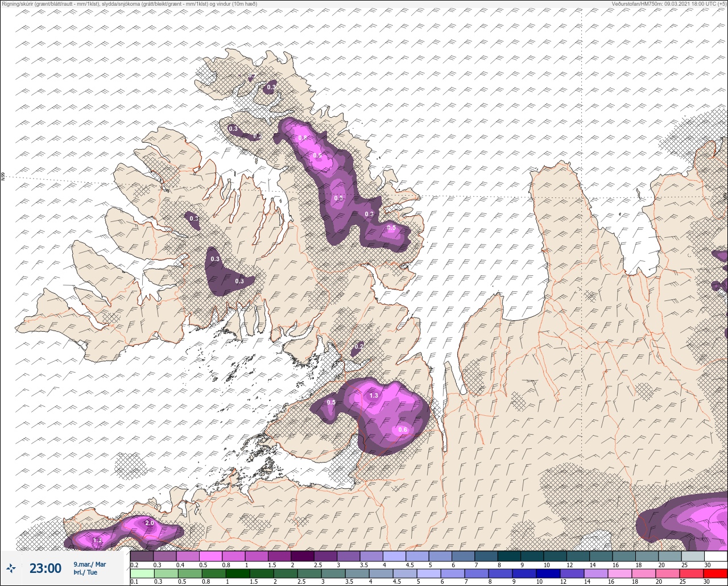Click the pale green first swatch of the lower legend row
Screen dimensions: 728x586
click(142, 573)
